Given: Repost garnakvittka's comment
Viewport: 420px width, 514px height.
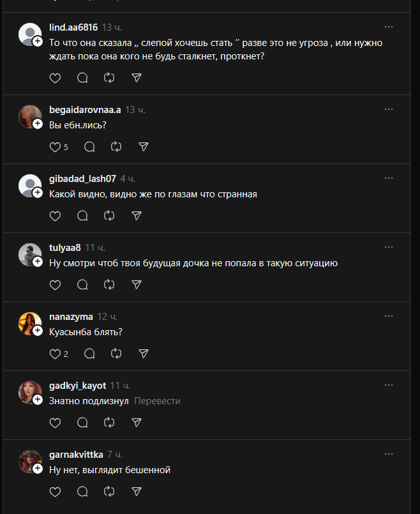Looking at the screenshot, I should point(109,492).
